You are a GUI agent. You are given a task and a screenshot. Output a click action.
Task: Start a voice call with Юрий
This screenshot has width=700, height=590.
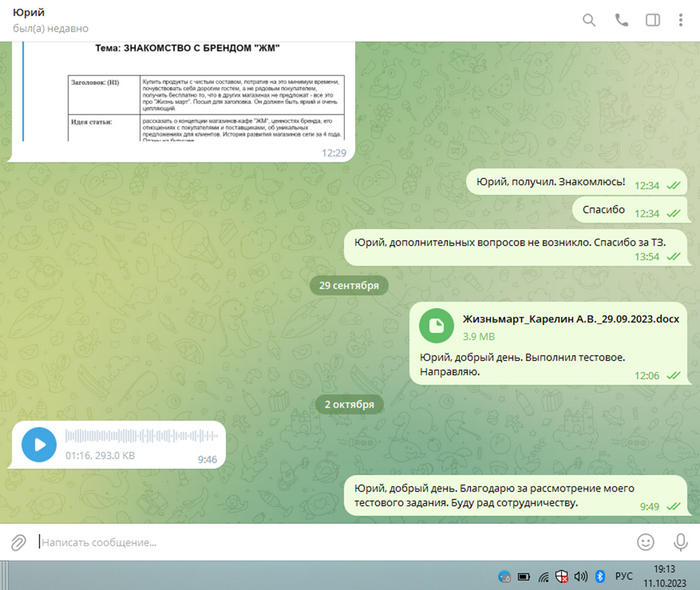pos(621,20)
